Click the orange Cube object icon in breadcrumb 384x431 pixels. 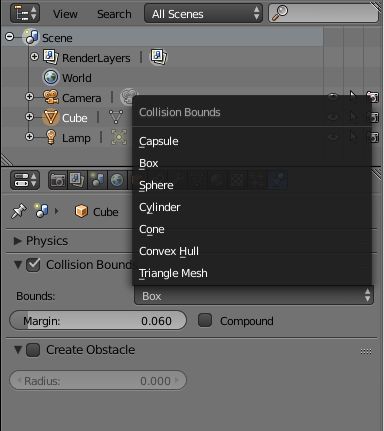click(x=81, y=211)
